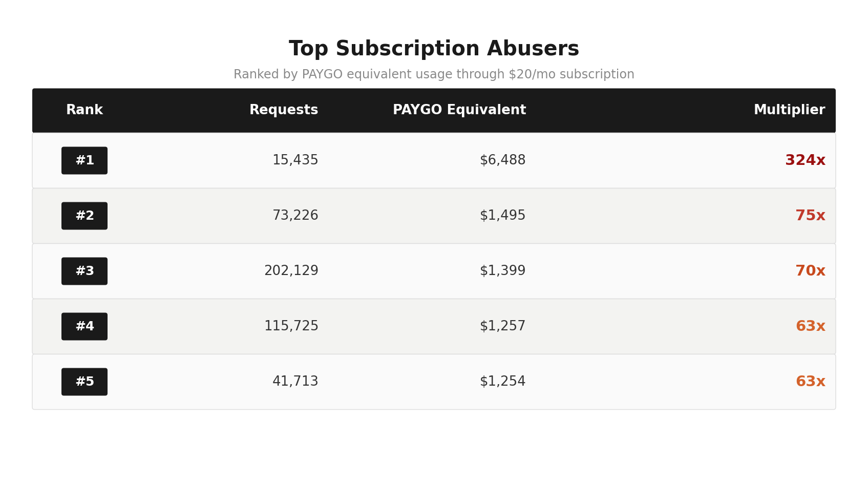Viewport: 868px width, 484px height.
Task: Click the Top Subscription Abusers title
Action: (x=434, y=49)
